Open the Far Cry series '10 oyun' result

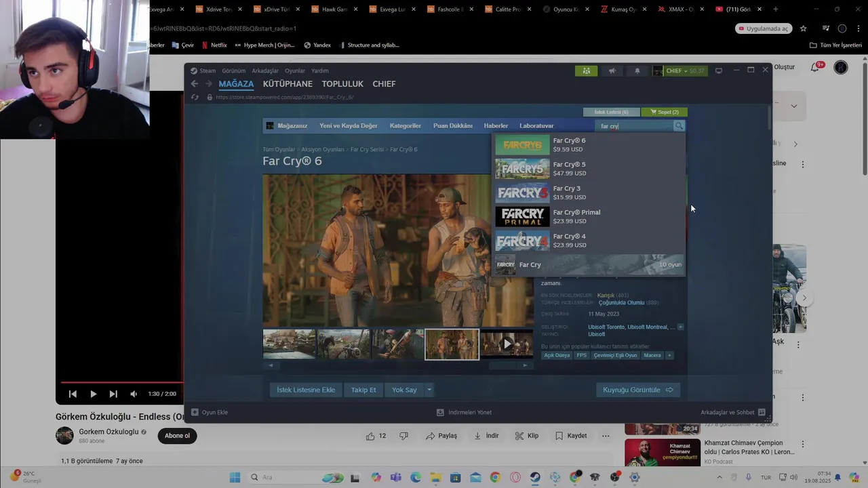click(x=589, y=264)
